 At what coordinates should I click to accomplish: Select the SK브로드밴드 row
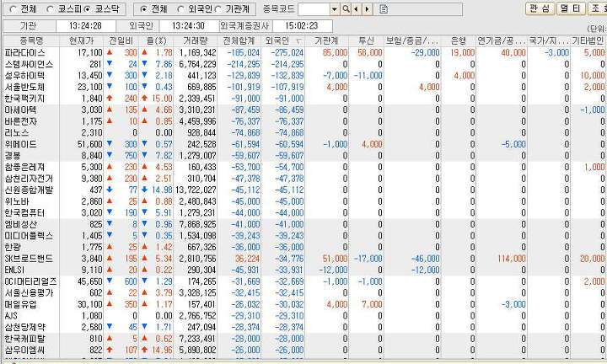click(303, 259)
